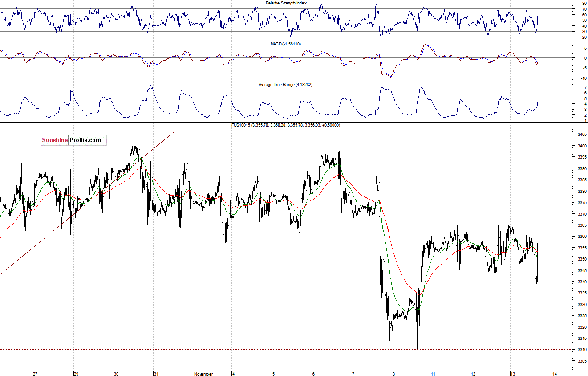588x376 pixels.
Task: Click the 3340 price axis label
Action: coord(581,282)
